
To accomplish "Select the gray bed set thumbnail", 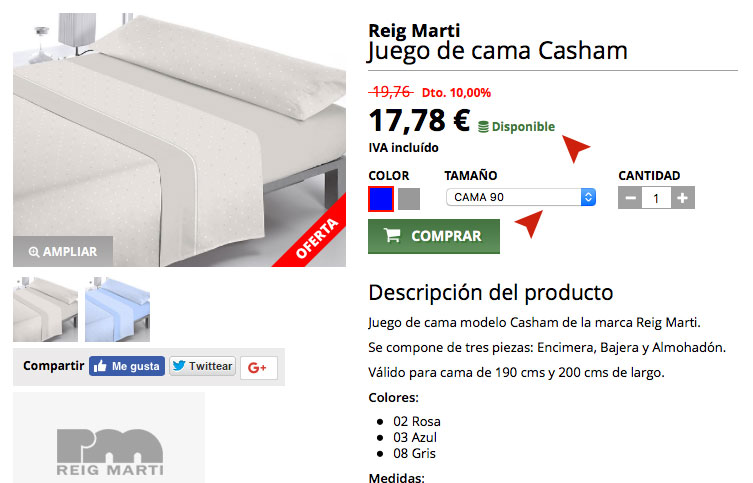I will point(45,309).
